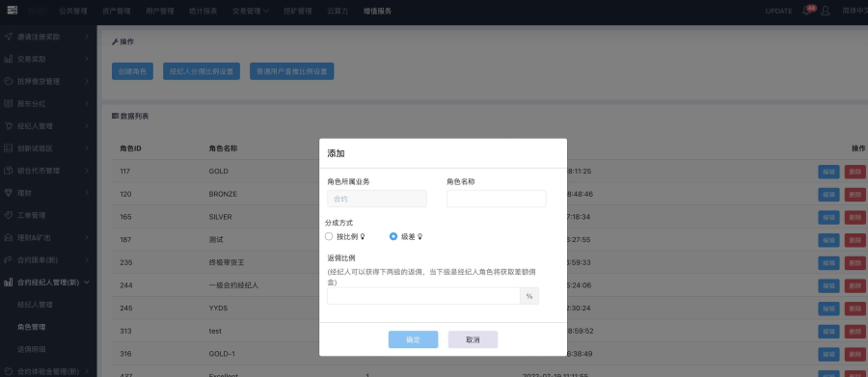868x377 pixels.
Task: Click the 经纪人分佣比例设置 button
Action: pos(202,71)
